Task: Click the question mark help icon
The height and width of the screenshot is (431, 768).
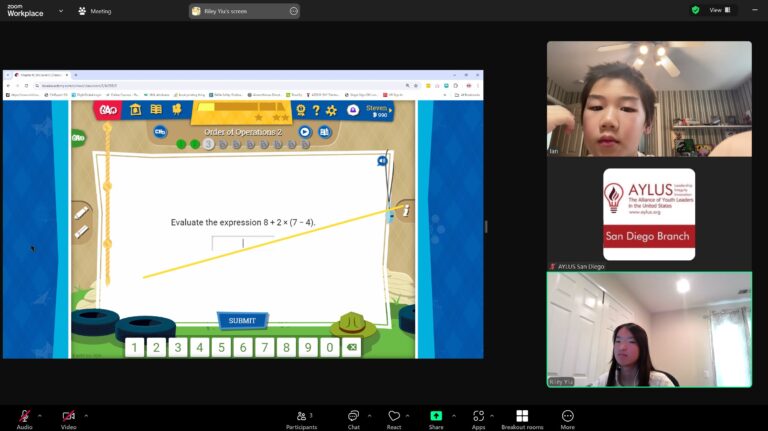Action: tap(316, 110)
